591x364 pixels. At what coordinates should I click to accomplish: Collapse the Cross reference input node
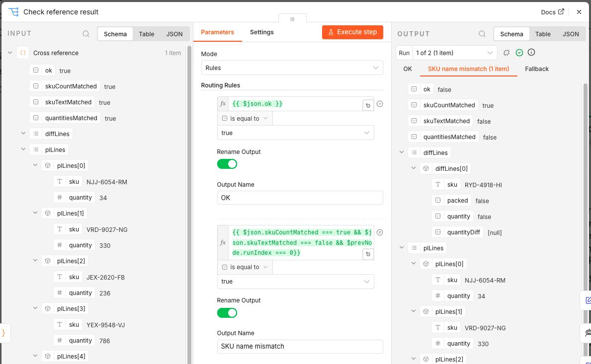10,53
